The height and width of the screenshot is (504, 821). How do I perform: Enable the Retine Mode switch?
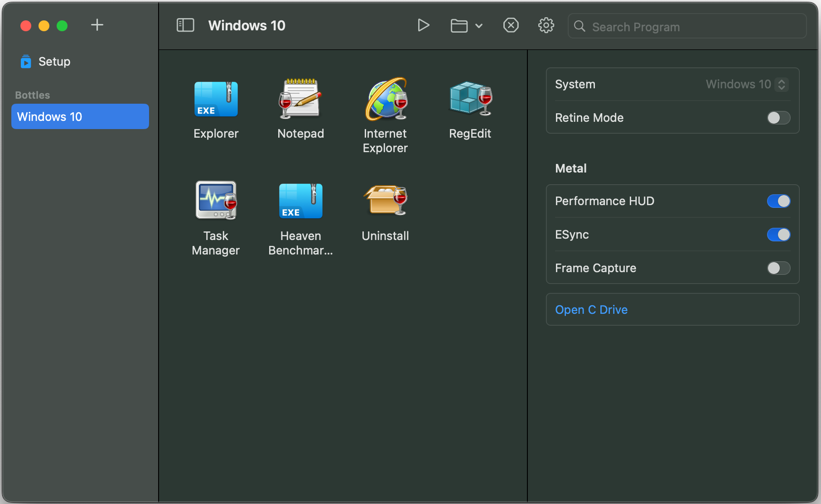(x=778, y=118)
